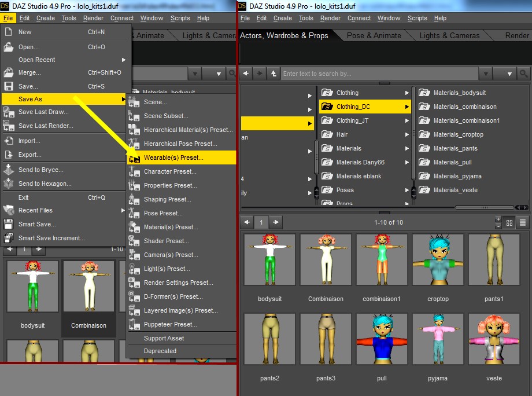Expand the Poses folder arrow
This screenshot has width=532, height=396.
[407, 190]
